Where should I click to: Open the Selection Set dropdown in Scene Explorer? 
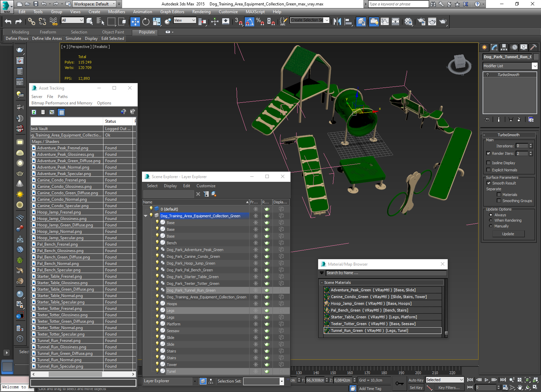[x=281, y=381]
